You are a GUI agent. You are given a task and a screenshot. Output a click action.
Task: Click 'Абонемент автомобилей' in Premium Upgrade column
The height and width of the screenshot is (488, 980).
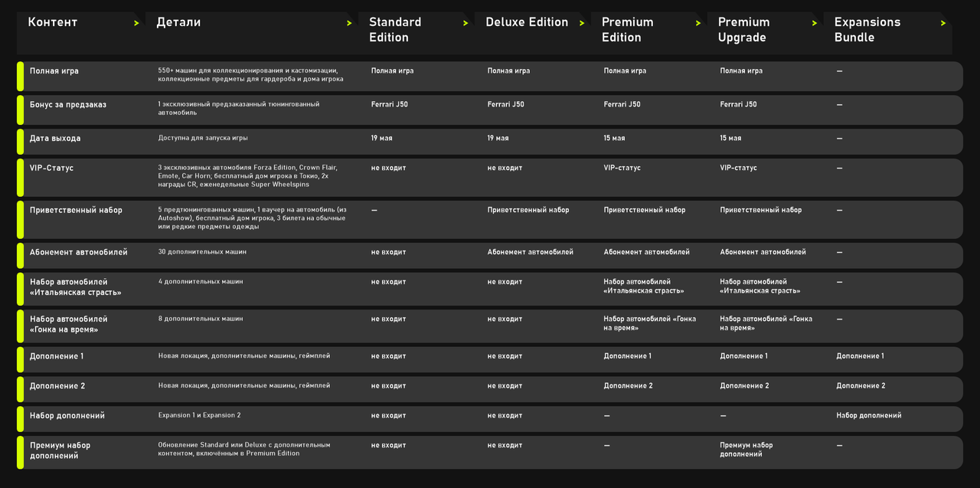763,252
